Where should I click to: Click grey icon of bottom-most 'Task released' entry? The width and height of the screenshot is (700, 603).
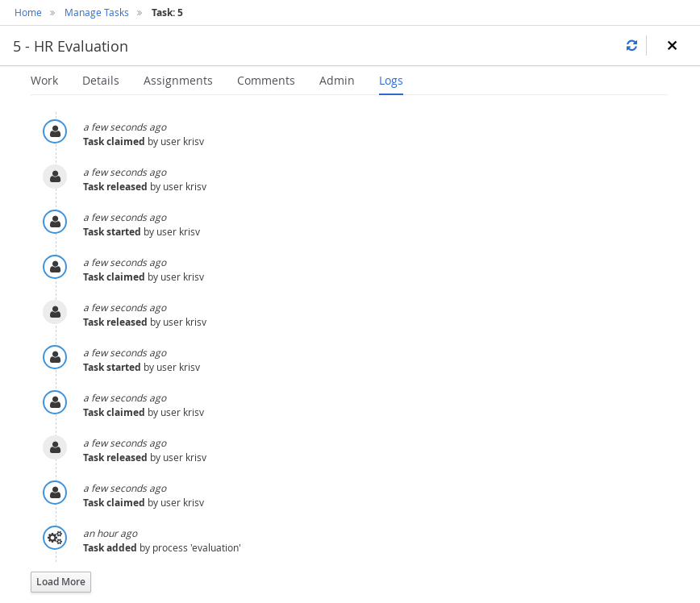[55, 447]
